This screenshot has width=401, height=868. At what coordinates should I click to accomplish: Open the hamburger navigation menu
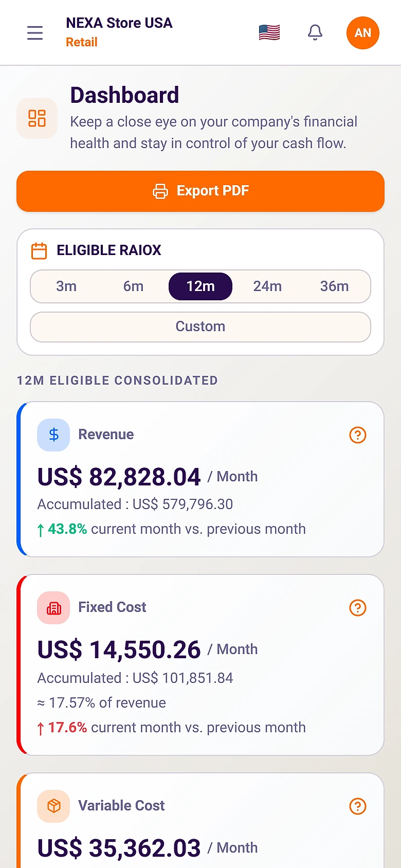[35, 33]
